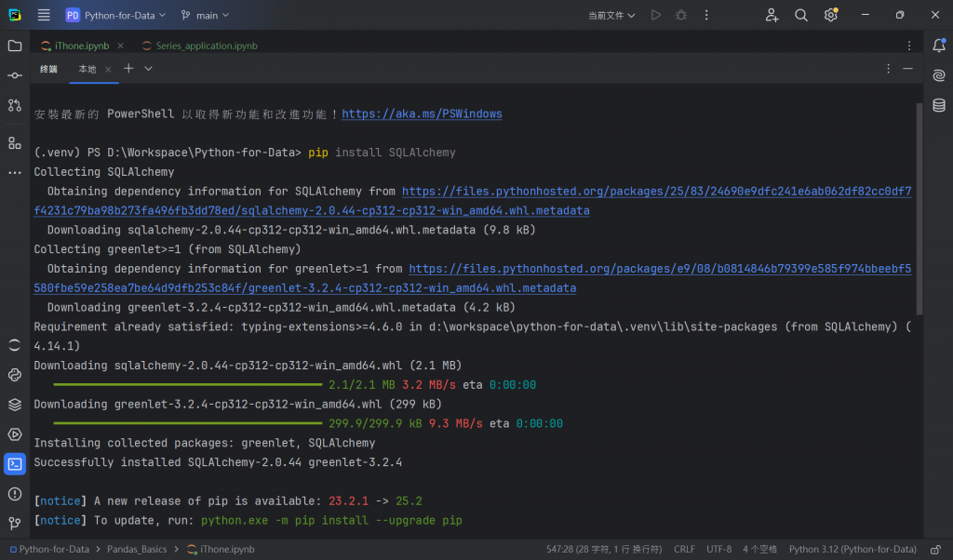
Task: Open the Python Console tool window
Action: click(x=15, y=375)
